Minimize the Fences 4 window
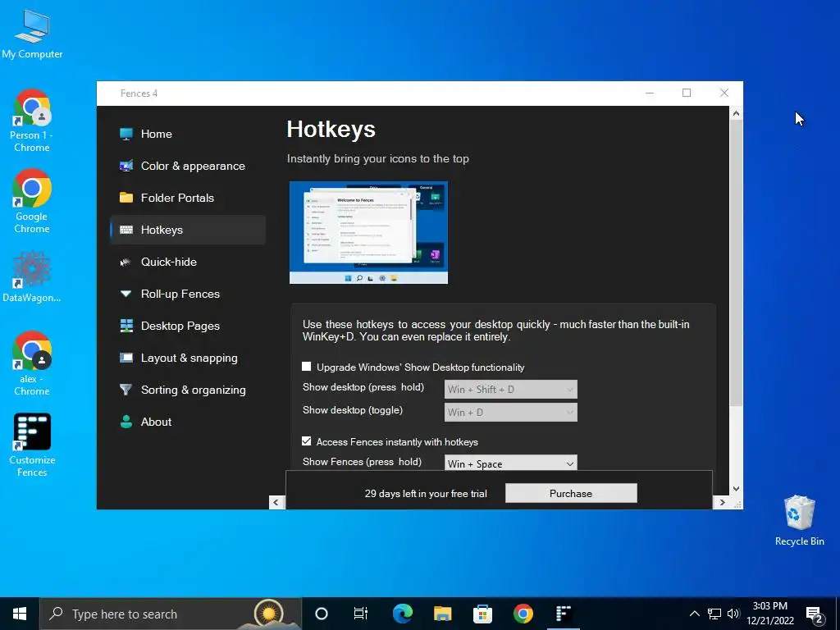 click(x=650, y=93)
